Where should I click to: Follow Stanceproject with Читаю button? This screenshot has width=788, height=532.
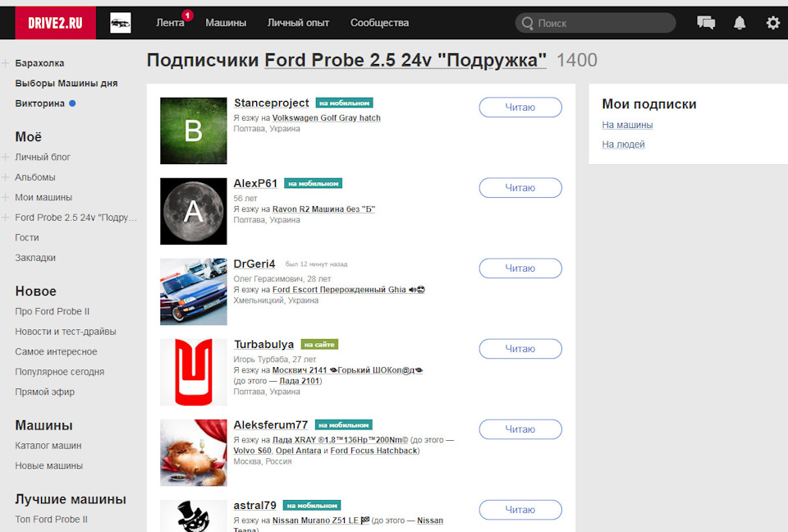point(520,107)
